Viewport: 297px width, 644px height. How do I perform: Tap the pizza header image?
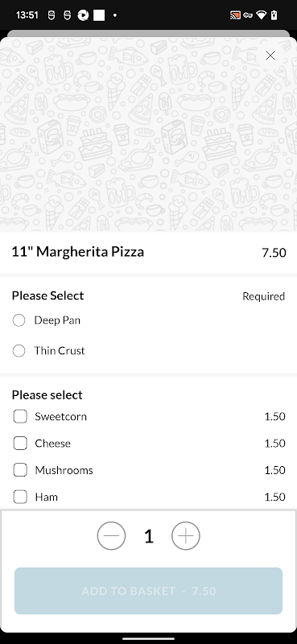click(x=148, y=134)
